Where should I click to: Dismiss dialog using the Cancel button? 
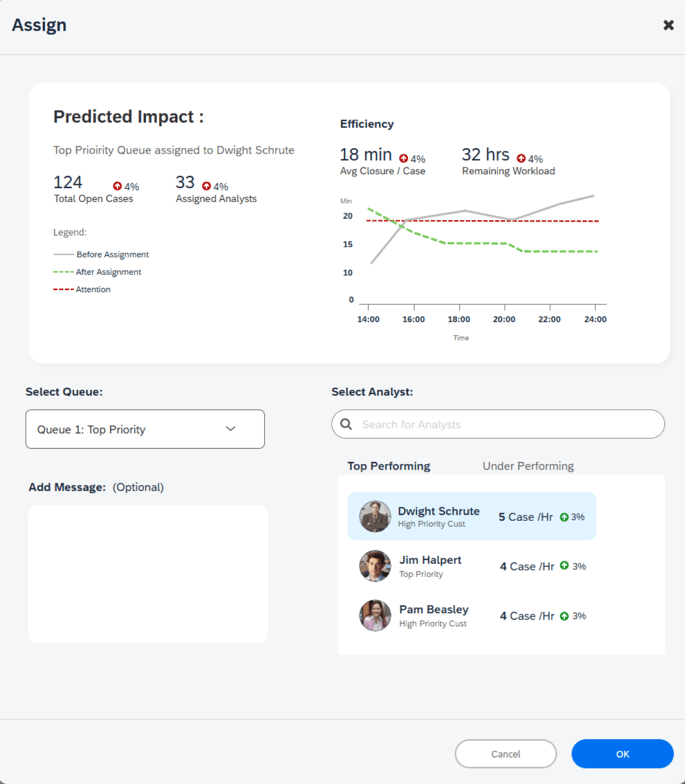pos(505,754)
